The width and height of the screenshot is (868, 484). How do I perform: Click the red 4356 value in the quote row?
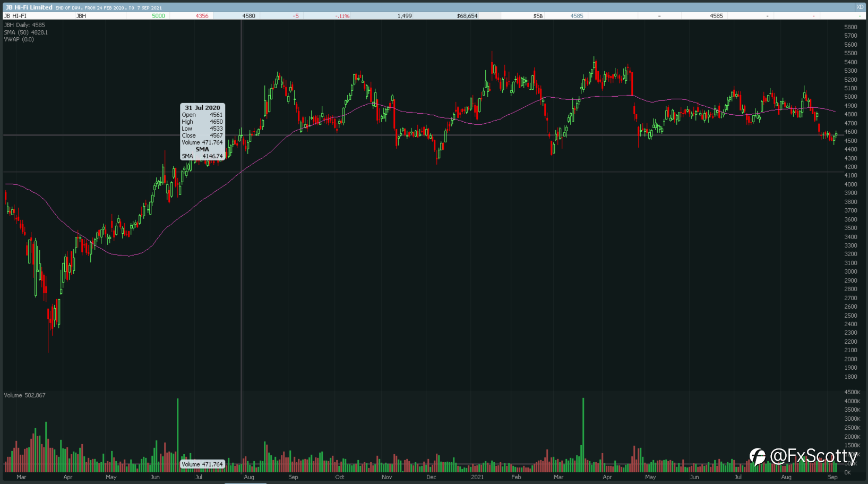202,16
